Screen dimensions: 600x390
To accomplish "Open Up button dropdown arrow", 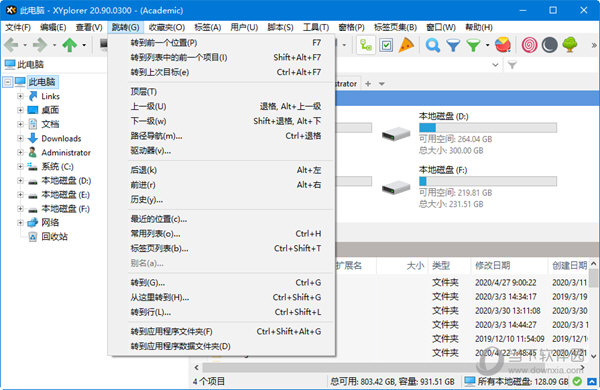I will pos(84,45).
